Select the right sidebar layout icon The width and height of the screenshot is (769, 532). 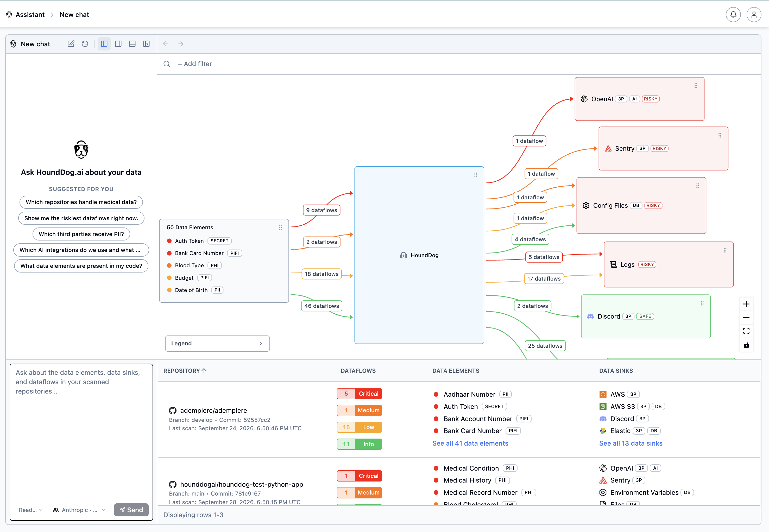(118, 44)
